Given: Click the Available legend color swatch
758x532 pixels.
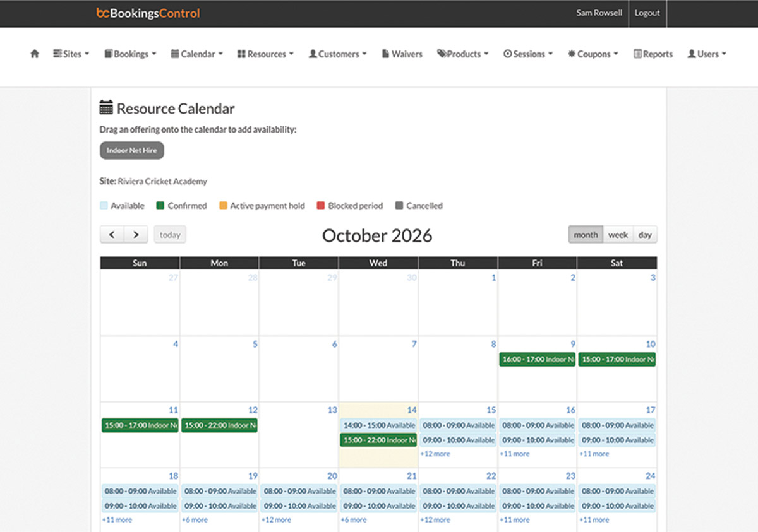Looking at the screenshot, I should pyautogui.click(x=104, y=206).
